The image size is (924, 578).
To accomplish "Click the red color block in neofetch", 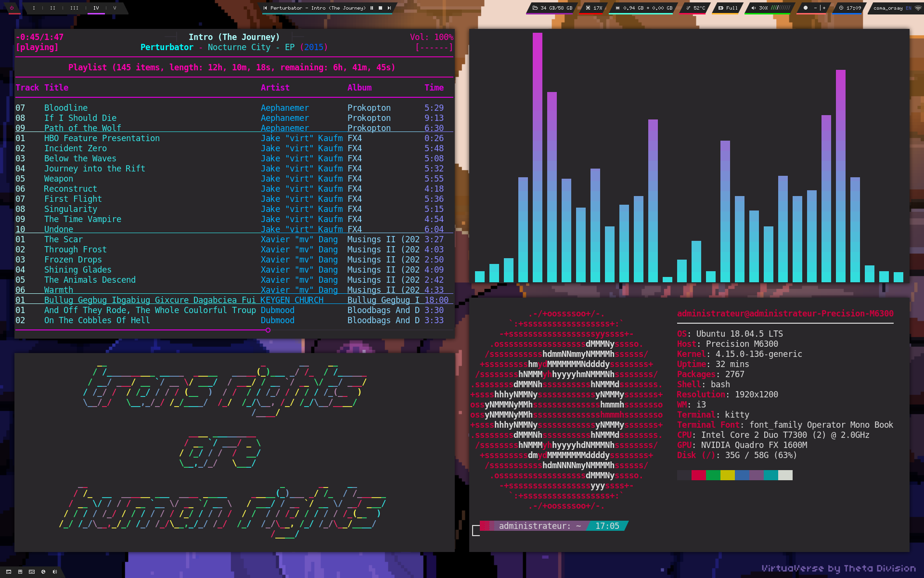I will click(699, 475).
